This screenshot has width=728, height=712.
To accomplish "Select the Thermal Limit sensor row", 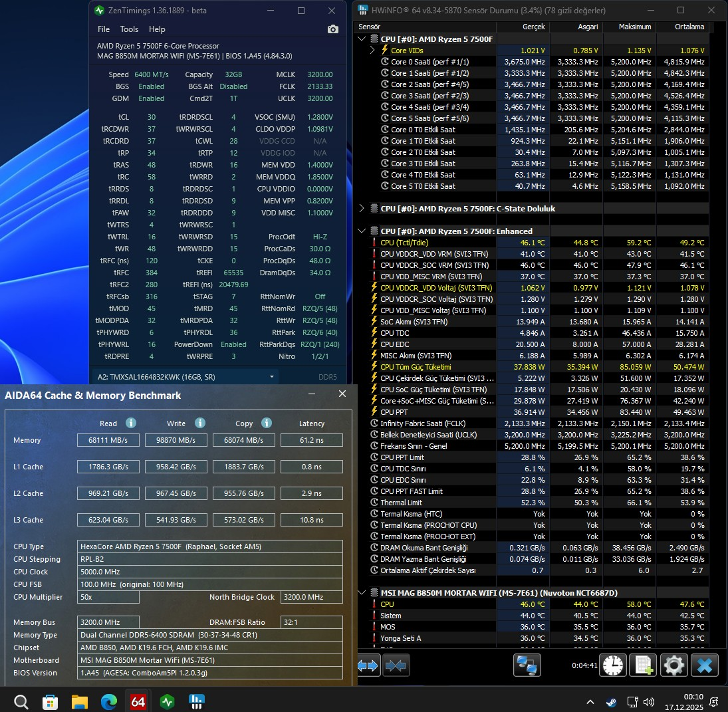I will click(x=533, y=502).
